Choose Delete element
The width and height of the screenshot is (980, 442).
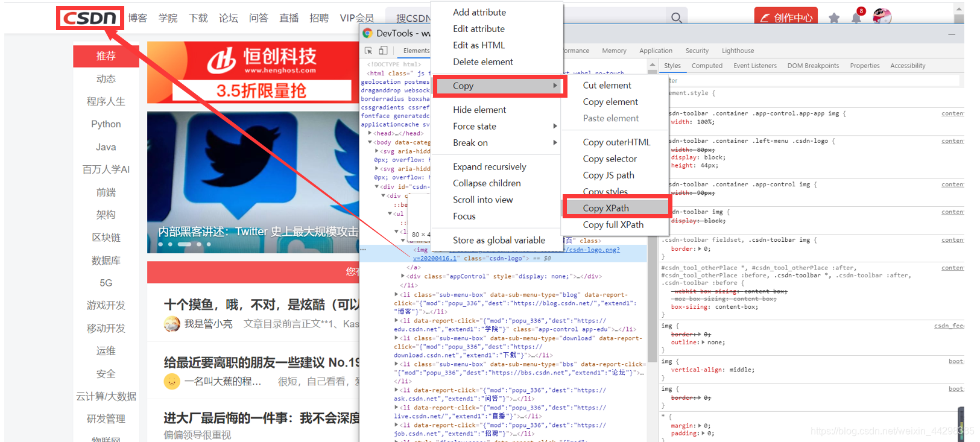(x=483, y=62)
